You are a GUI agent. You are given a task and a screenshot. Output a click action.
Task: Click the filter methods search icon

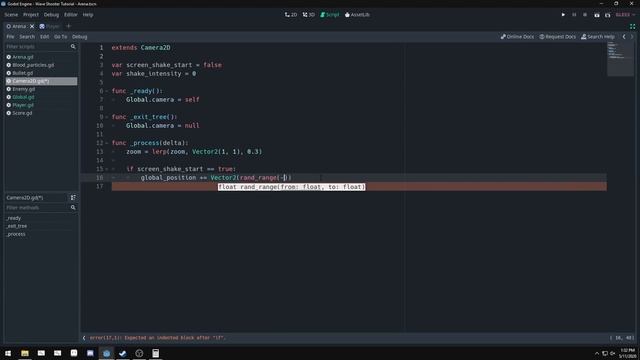click(x=73, y=208)
